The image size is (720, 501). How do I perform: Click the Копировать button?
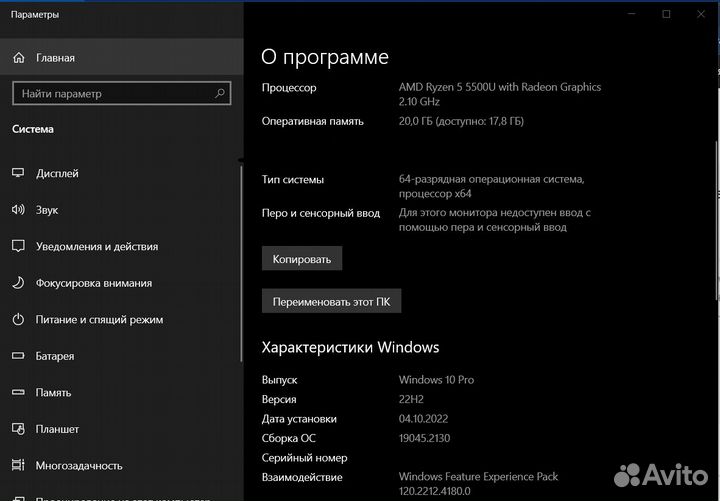point(302,259)
